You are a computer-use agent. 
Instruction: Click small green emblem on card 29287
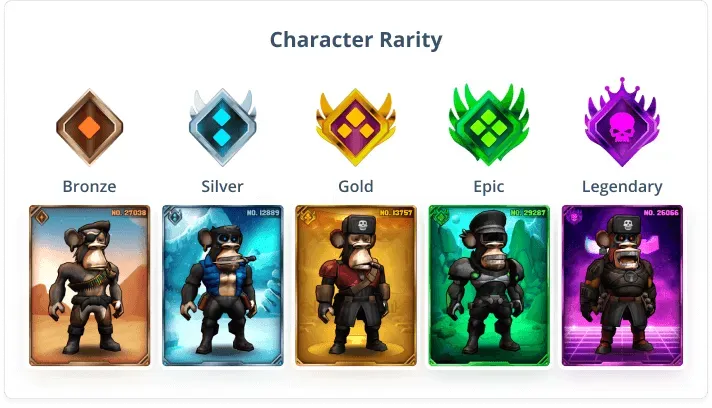point(440,217)
